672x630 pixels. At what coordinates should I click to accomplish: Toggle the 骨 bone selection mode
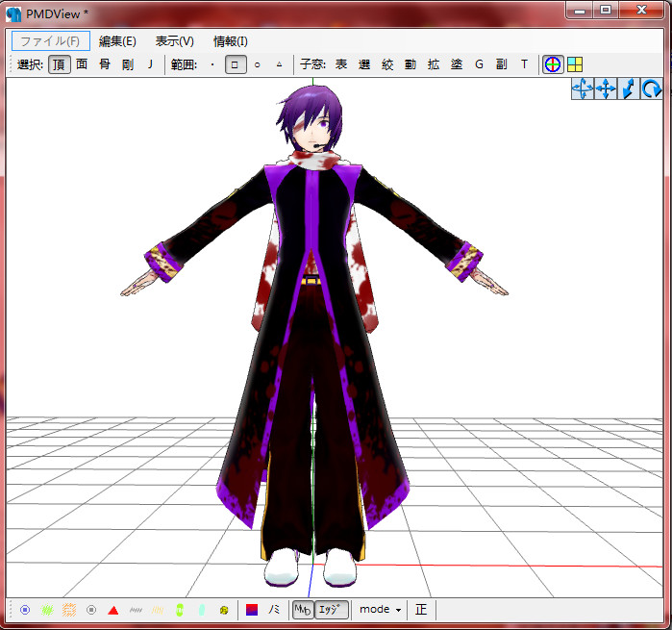pyautogui.click(x=105, y=64)
